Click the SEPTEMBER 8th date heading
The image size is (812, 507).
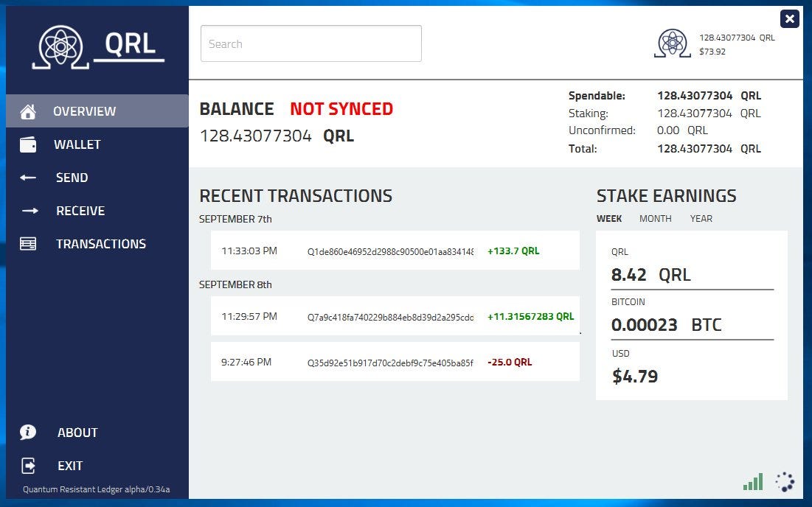[x=235, y=284]
